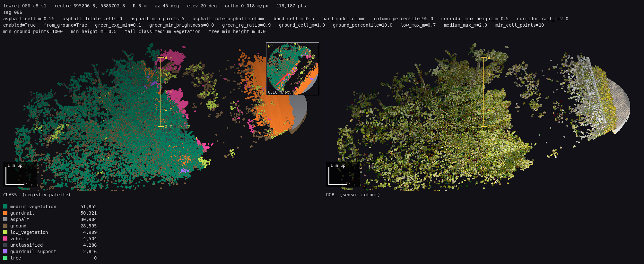
Task: Select the unclassified legend swatch
Action: pyautogui.click(x=5, y=245)
